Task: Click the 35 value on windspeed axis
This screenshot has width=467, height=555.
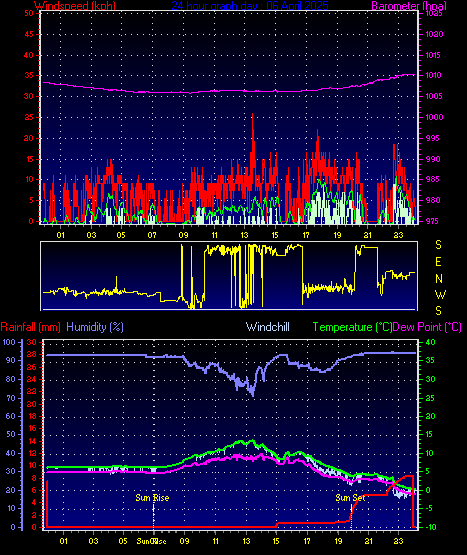Action: pos(29,75)
